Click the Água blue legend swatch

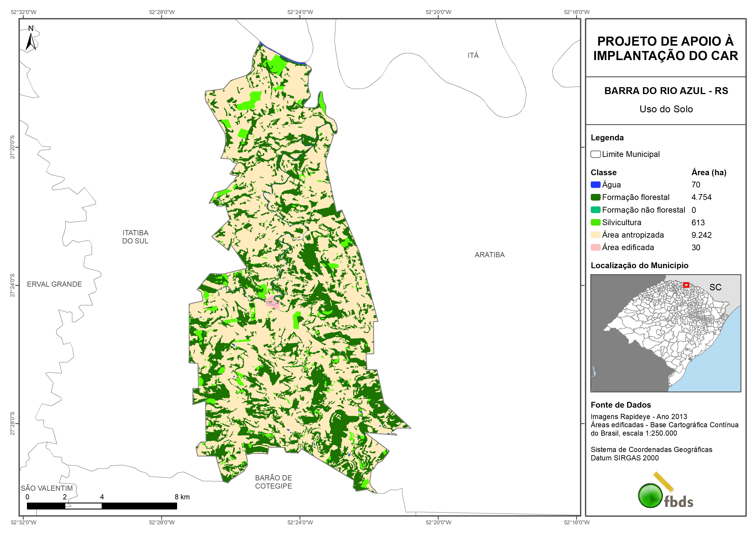pyautogui.click(x=595, y=185)
